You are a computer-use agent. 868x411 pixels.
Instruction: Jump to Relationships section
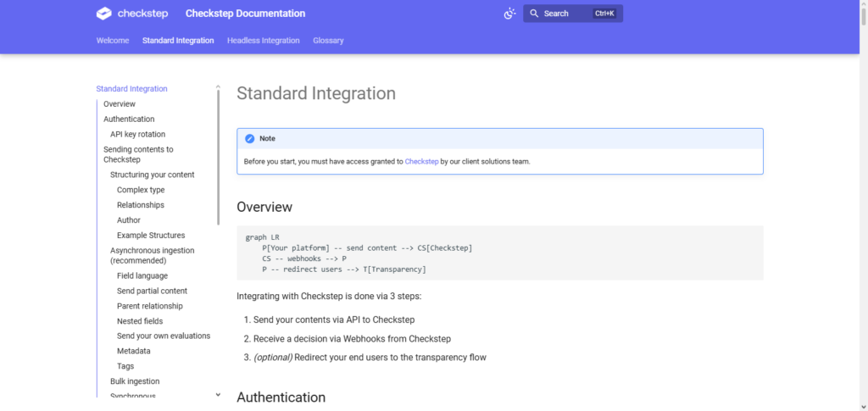[141, 205]
